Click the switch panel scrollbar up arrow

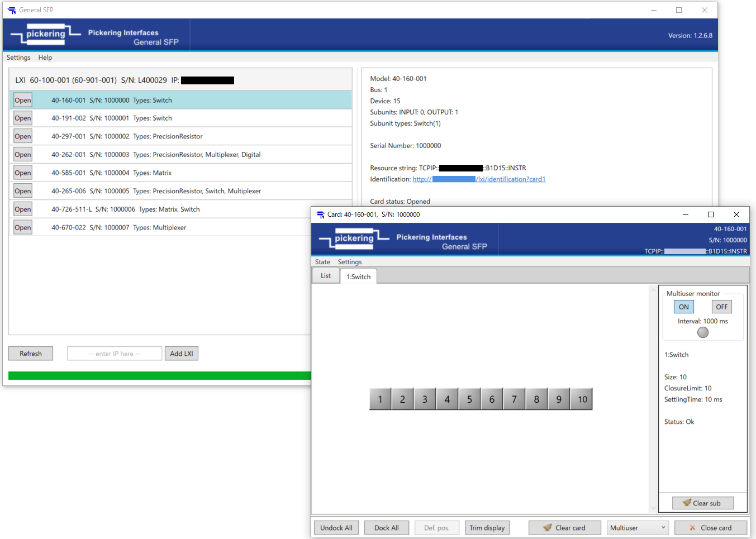point(653,289)
